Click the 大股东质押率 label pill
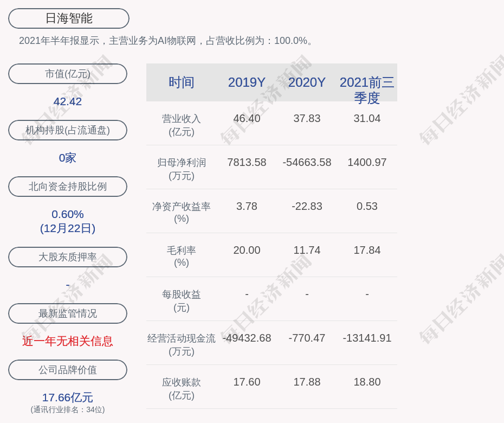 [68, 257]
